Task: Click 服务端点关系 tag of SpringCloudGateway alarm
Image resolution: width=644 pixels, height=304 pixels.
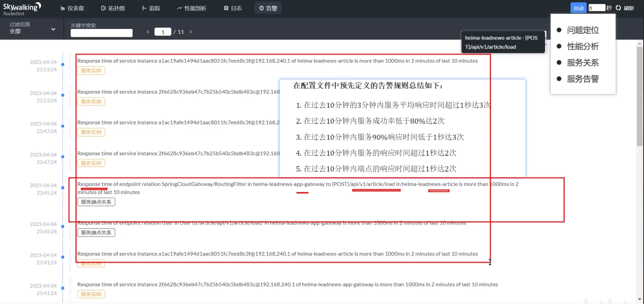Action: click(x=96, y=202)
